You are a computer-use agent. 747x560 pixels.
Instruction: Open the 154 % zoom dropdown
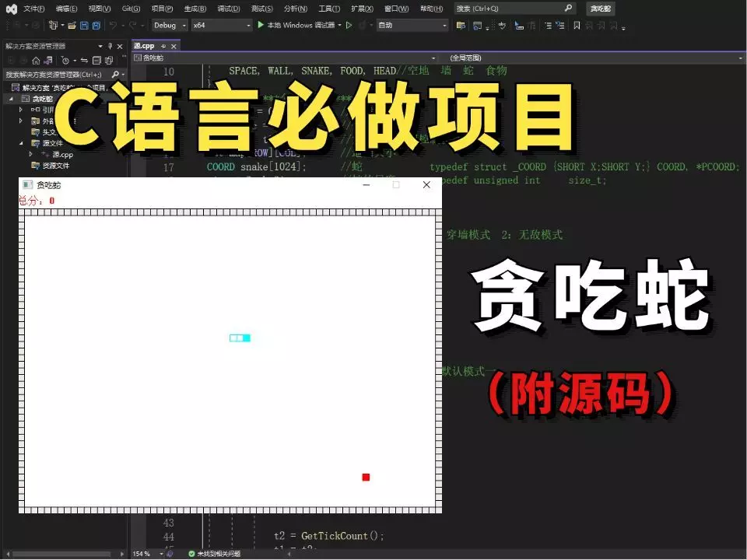coord(162,554)
